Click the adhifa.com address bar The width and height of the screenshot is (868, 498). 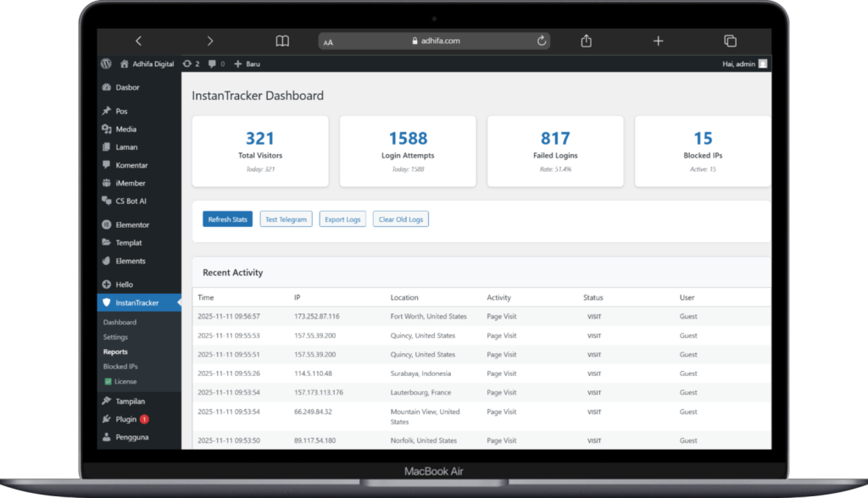(x=434, y=41)
